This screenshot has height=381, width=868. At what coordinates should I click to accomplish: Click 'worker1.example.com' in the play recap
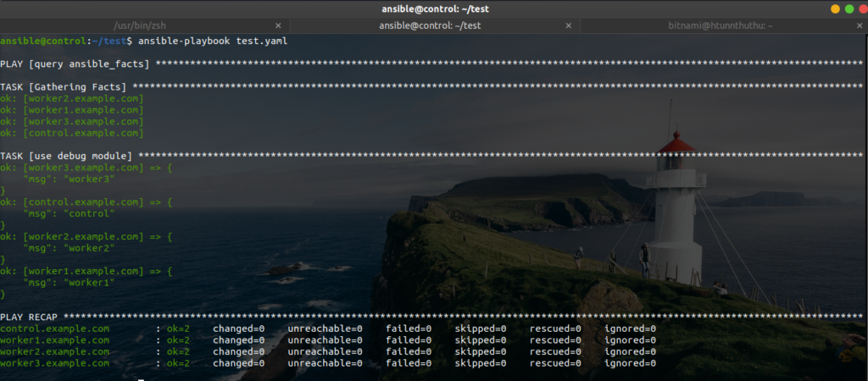[55, 340]
